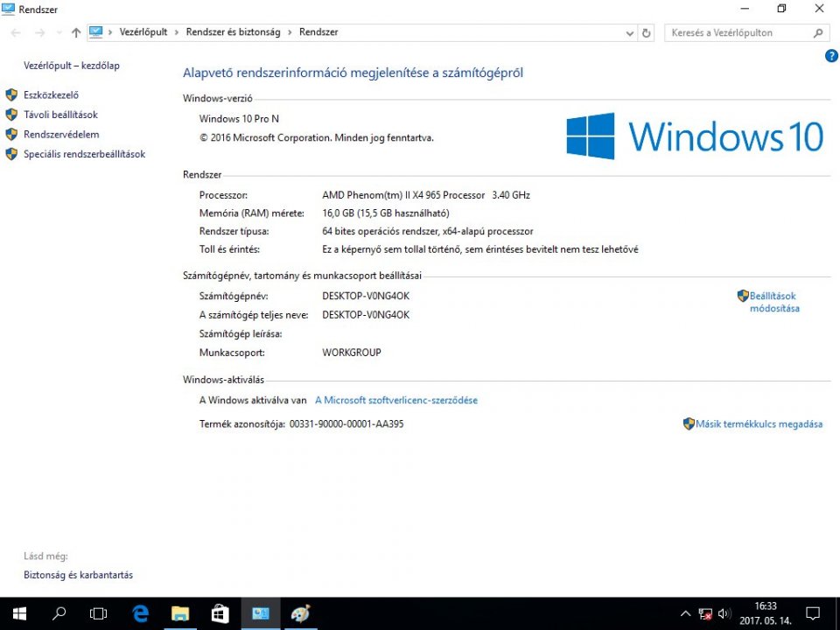
Task: Click the network icon in the tray
Action: (705, 614)
